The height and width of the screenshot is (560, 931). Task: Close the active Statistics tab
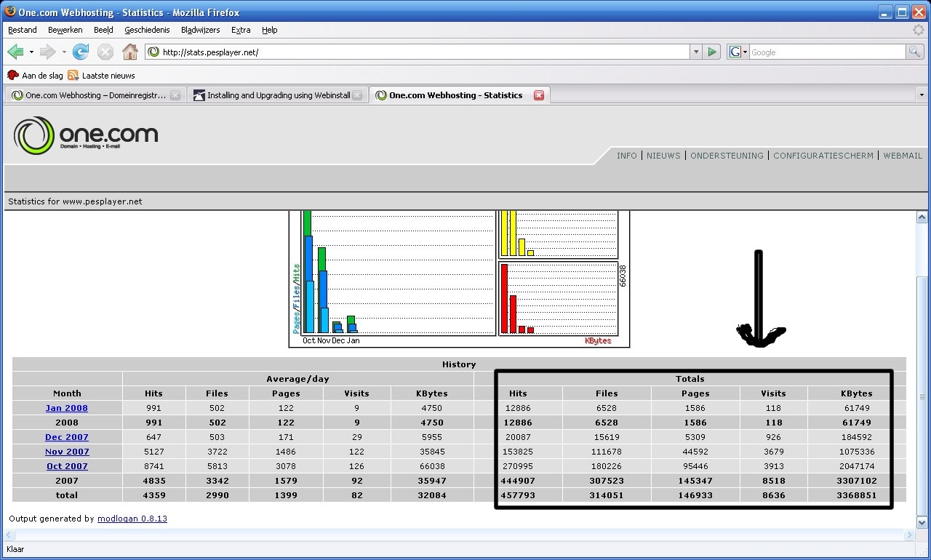(539, 95)
